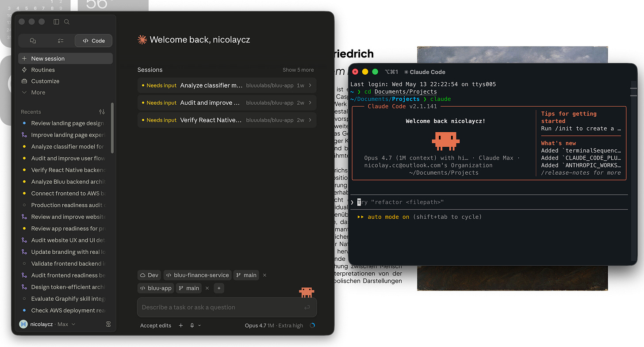Switch to the tasks checklist tab icon
Screen dimensions: 644x347
61,41
